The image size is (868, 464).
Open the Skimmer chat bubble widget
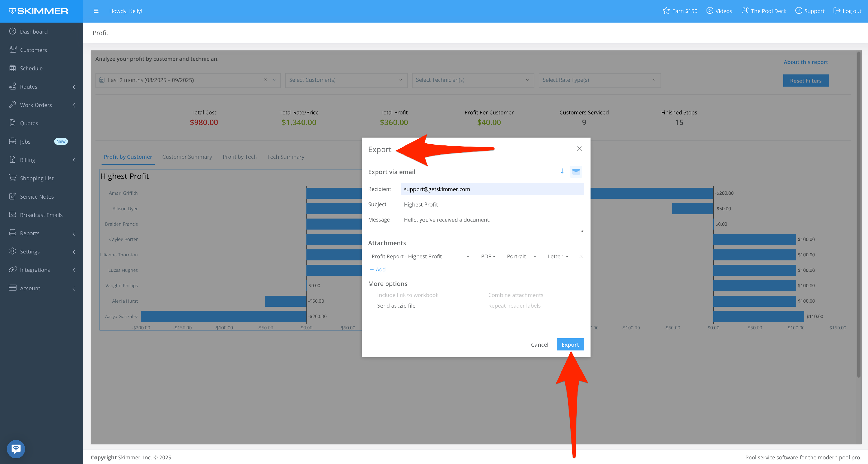(x=16, y=449)
